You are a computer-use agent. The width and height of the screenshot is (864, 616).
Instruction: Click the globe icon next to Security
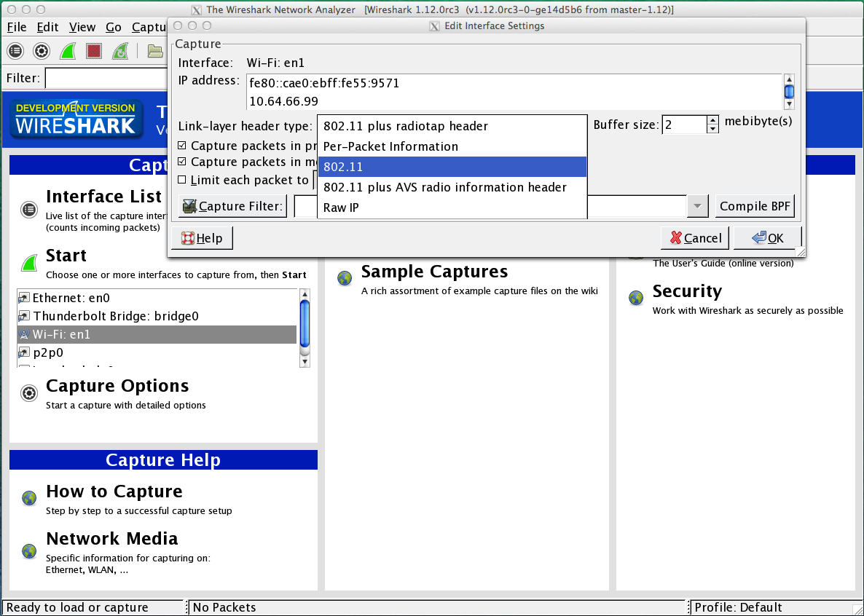636,298
